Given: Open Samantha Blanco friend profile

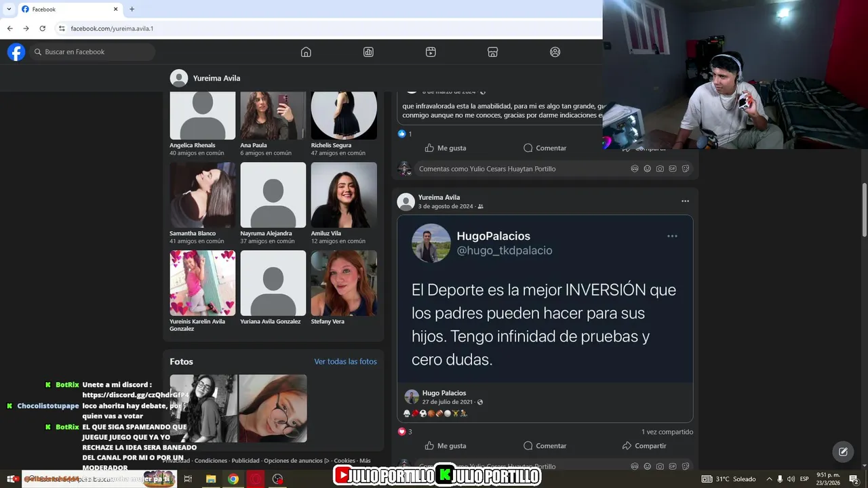Looking at the screenshot, I should (x=203, y=195).
